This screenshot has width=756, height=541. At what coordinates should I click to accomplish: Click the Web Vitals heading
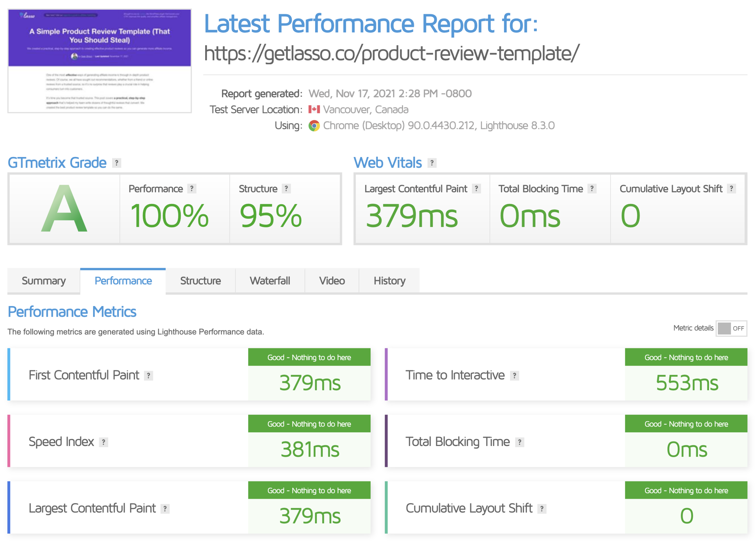(x=388, y=163)
